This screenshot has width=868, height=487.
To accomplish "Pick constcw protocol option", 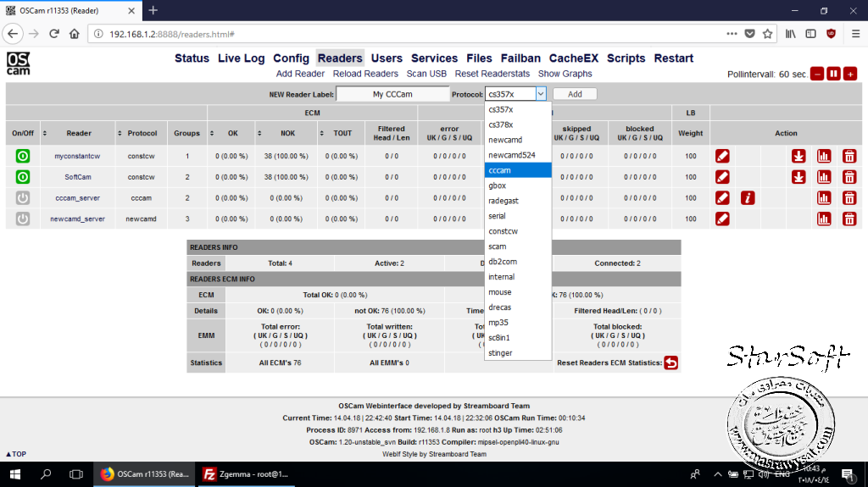I will click(x=518, y=231).
